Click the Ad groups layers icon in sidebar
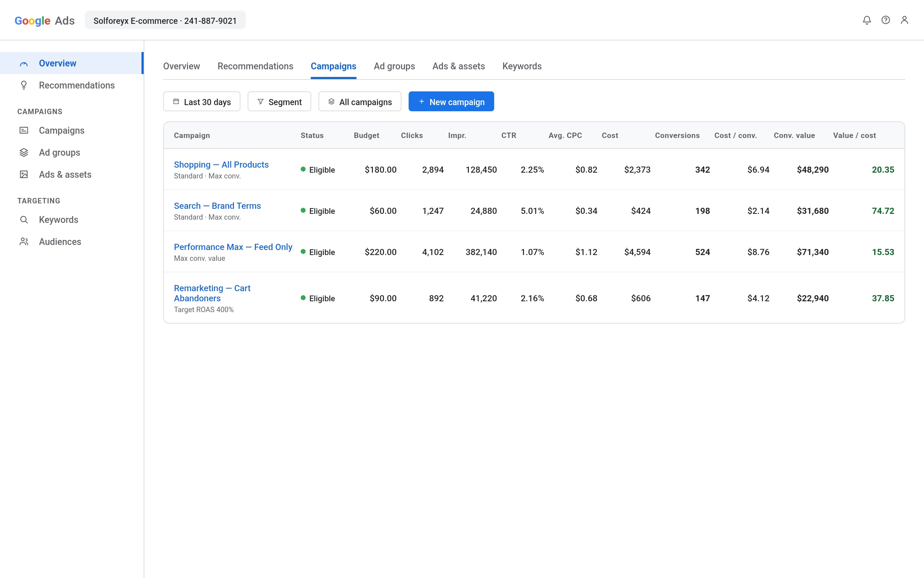 (x=24, y=152)
